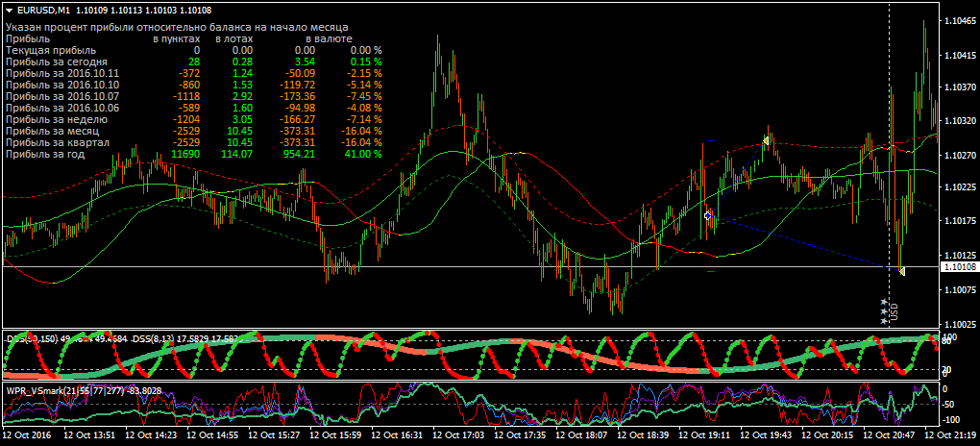Screen dimensions: 980x446
Task: Click the EURUSD,M1 chart title text
Action: click(x=44, y=10)
